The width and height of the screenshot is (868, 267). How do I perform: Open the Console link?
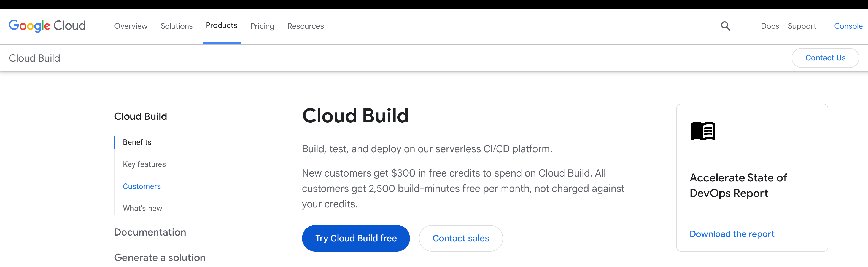point(848,26)
